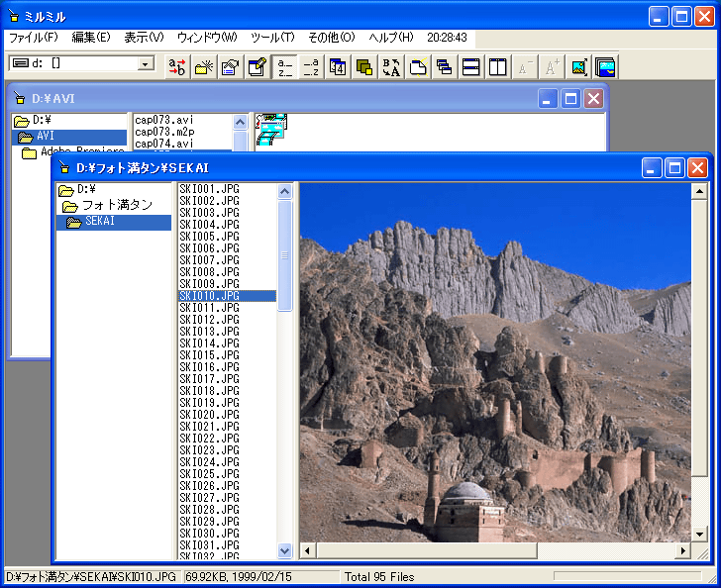Image resolution: width=721 pixels, height=588 pixels.
Task: Select the フォト満タン folder in tree
Action: coord(107,205)
